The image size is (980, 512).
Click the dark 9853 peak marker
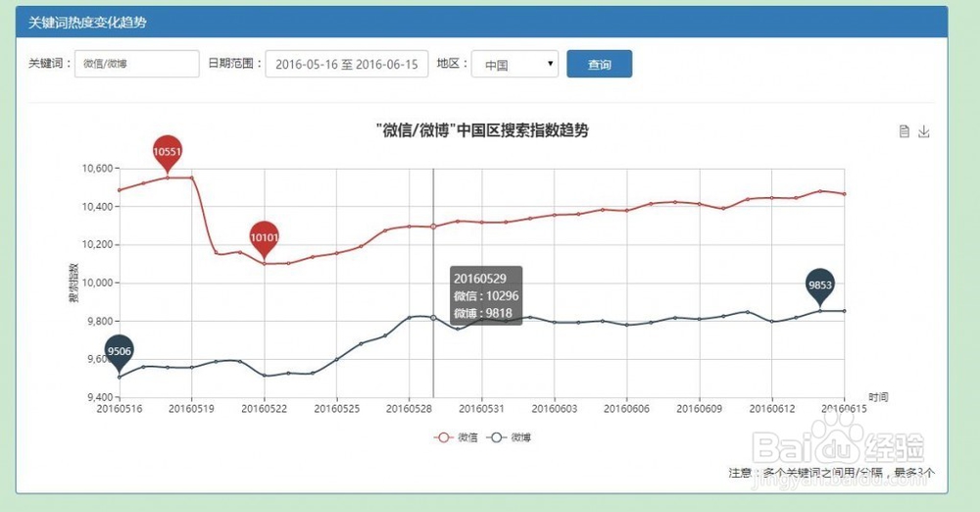click(x=820, y=286)
